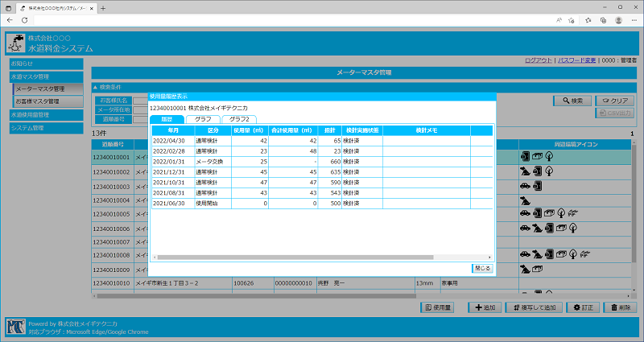
Task: Click the 複写して追加 button
Action: pyautogui.click(x=534, y=307)
